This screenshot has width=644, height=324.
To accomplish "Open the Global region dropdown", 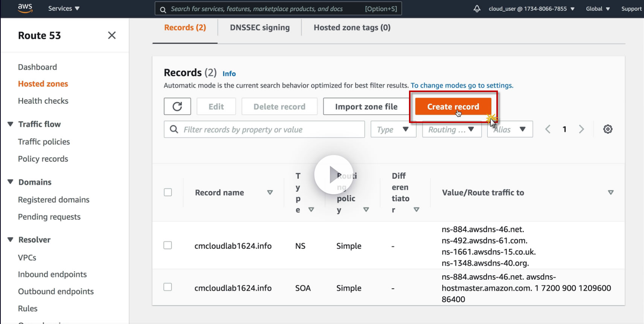I will [598, 9].
